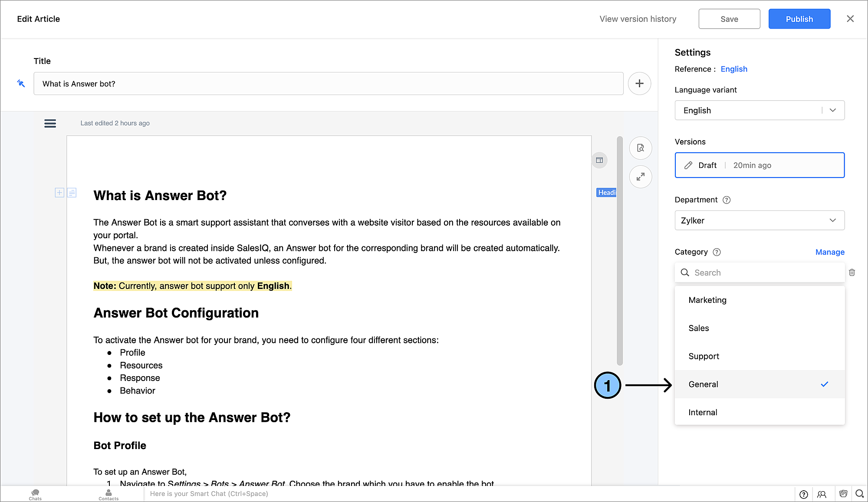
Task: Click the document preview search icon
Action: 640,148
